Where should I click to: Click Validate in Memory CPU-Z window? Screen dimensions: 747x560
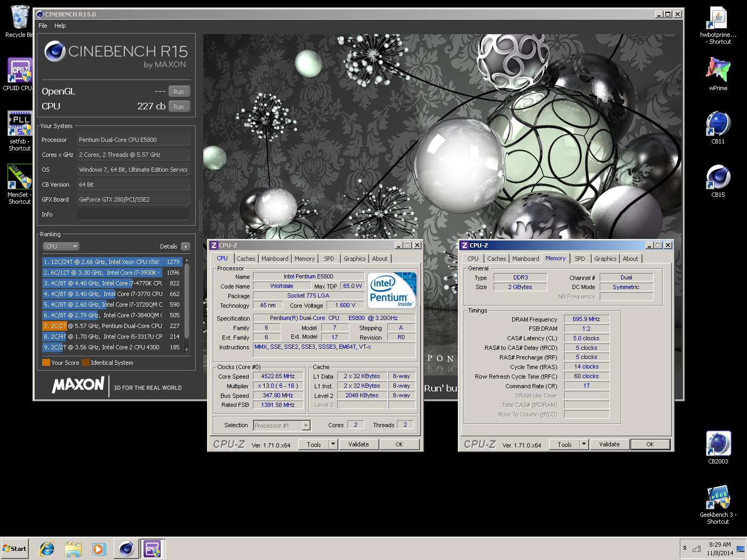tap(609, 444)
